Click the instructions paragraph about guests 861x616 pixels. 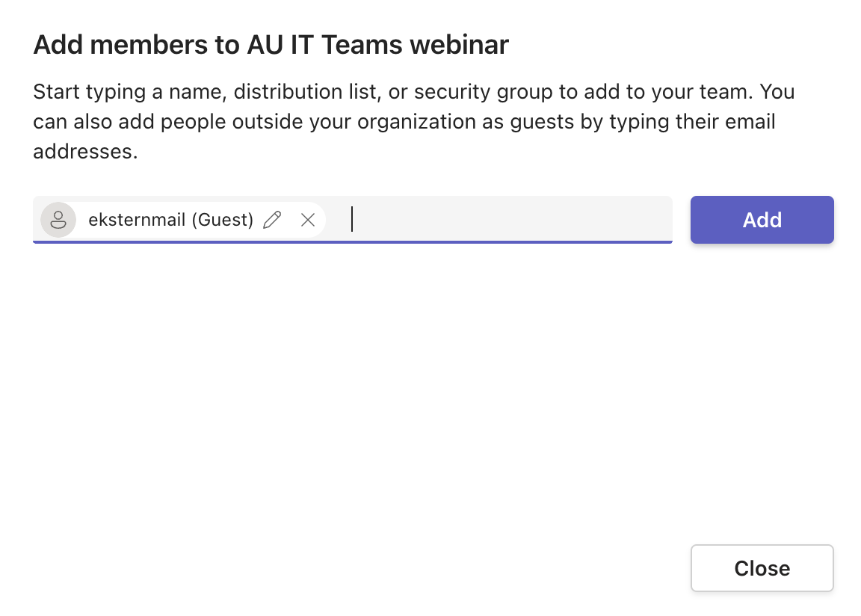click(413, 121)
